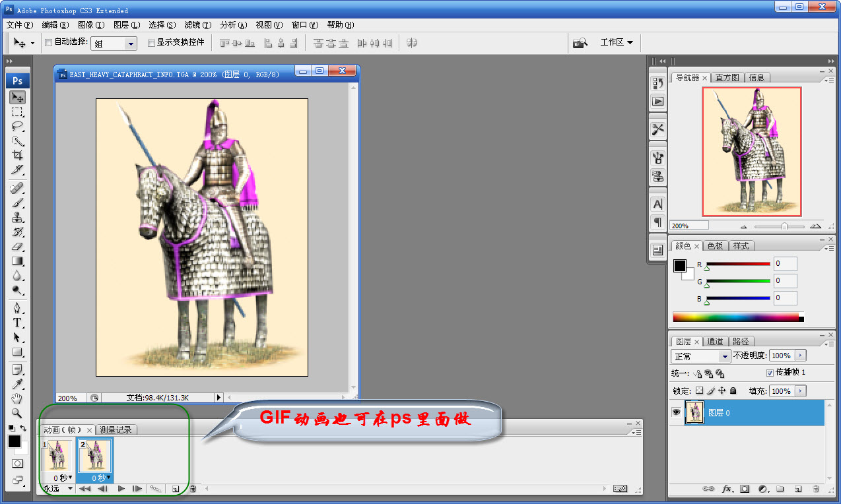
Task: Click the R value input field
Action: coord(785,264)
